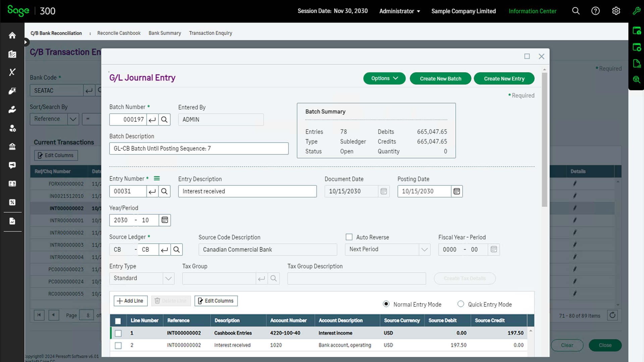Search for a Batch Number using its lookup magnifier
The image size is (644, 362).
(164, 119)
